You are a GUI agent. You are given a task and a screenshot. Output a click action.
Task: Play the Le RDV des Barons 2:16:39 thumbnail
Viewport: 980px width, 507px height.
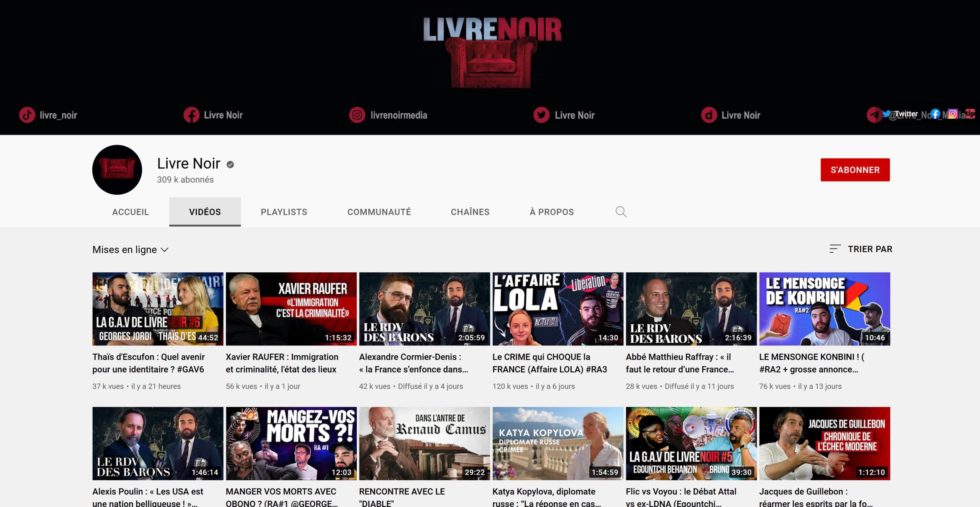(x=691, y=309)
